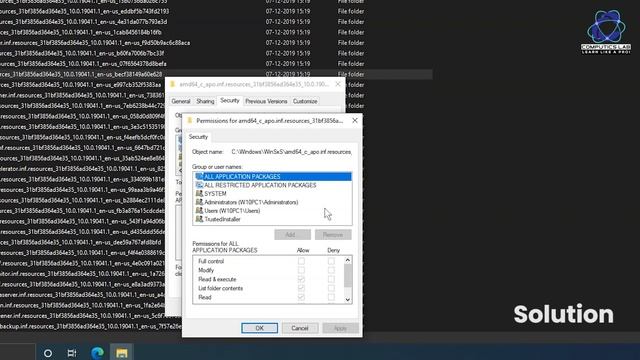This screenshot has height=360, width=640.
Task: Select Explorer folder ending en-us_dee59a767afd8bfd
Action: pos(80,242)
